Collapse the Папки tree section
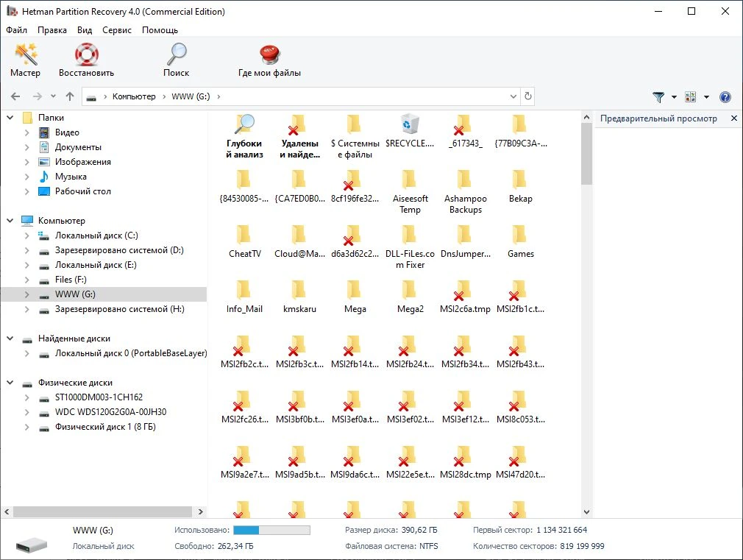Image resolution: width=743 pixels, height=560 pixels. point(10,117)
